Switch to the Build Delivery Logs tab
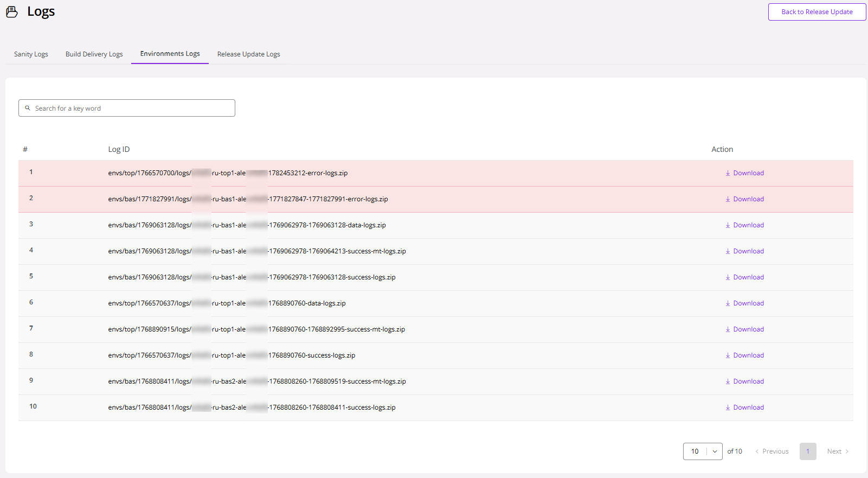This screenshot has height=478, width=868. coord(94,54)
